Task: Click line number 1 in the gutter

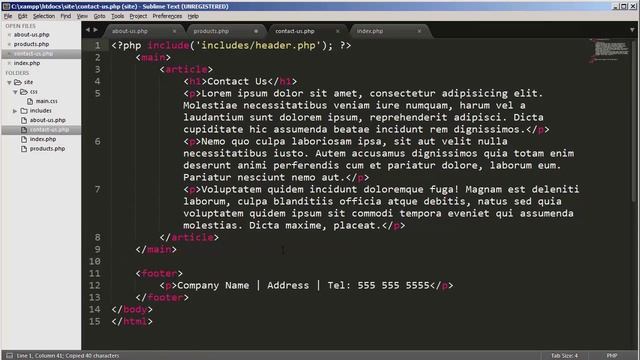Action: (x=98, y=45)
